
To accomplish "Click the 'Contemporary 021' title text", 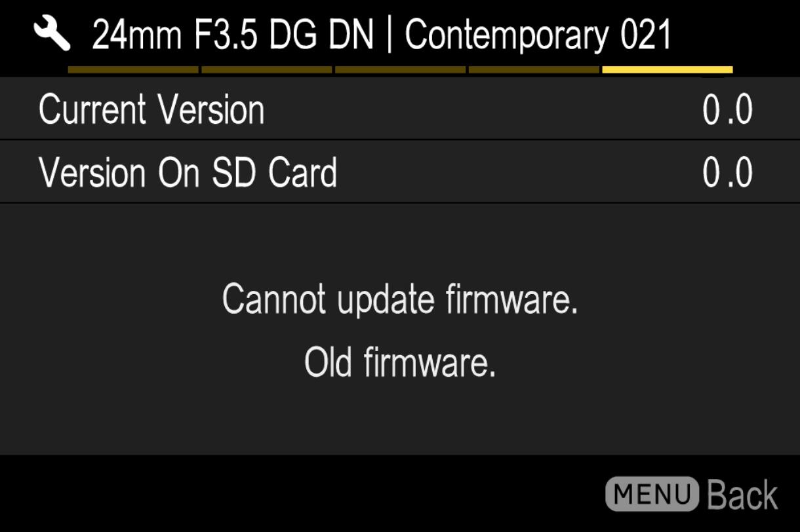I will (539, 35).
